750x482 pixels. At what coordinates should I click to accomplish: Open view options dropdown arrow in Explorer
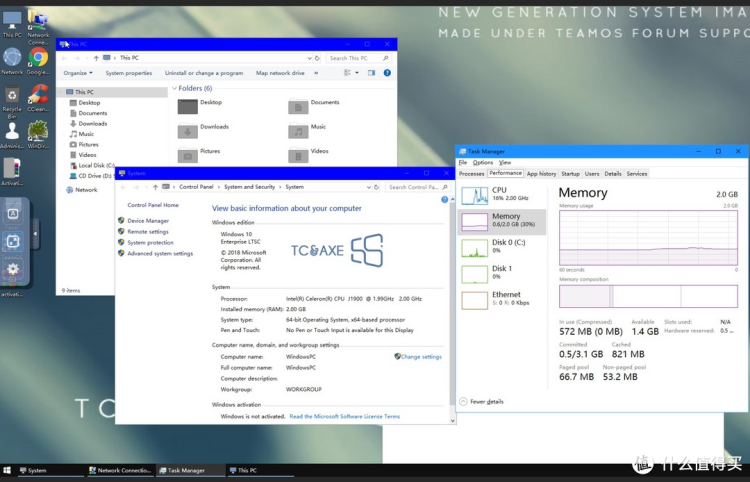coord(357,73)
